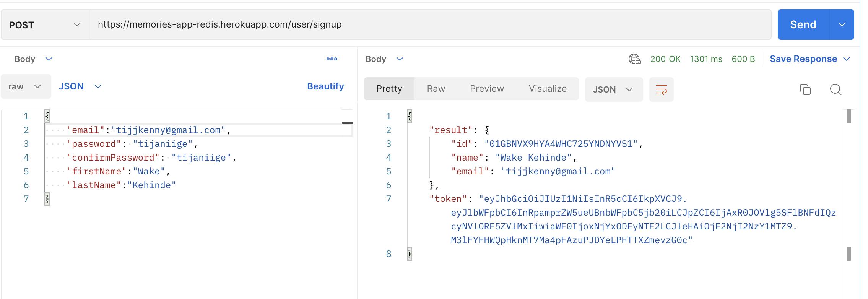This screenshot has height=299, width=868.
Task: Open the raw body type dropdown
Action: [25, 86]
